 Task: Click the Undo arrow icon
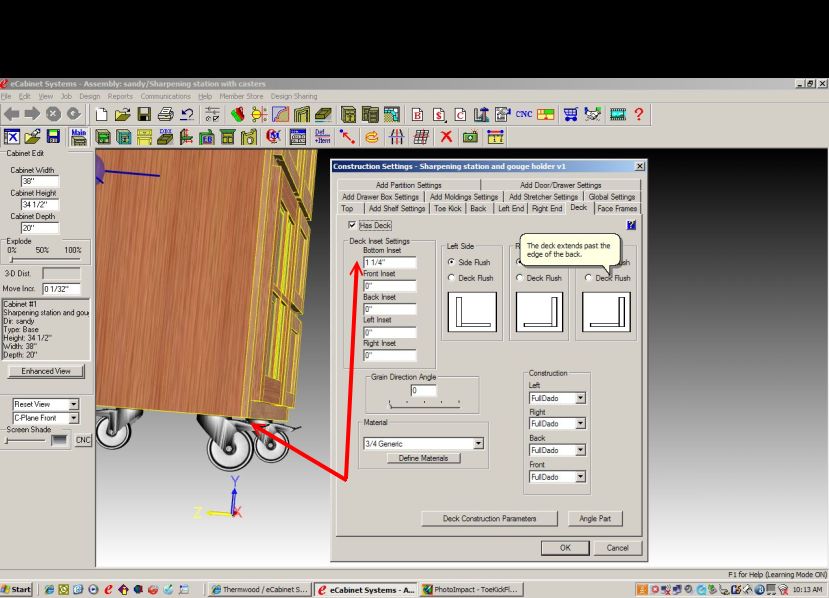(187, 114)
